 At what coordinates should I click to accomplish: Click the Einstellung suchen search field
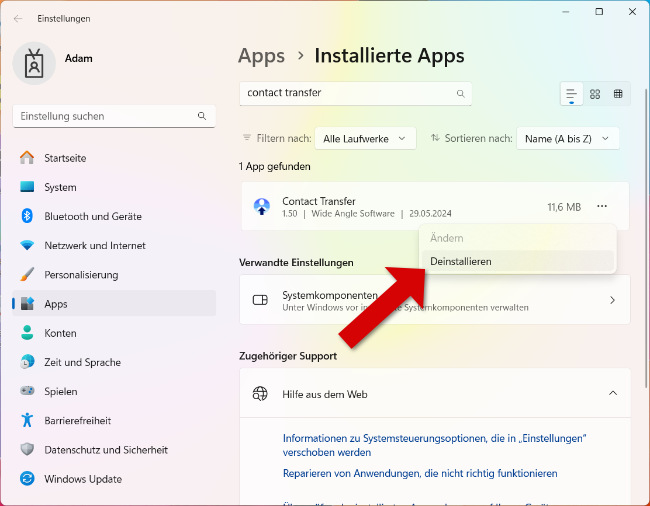coord(114,116)
